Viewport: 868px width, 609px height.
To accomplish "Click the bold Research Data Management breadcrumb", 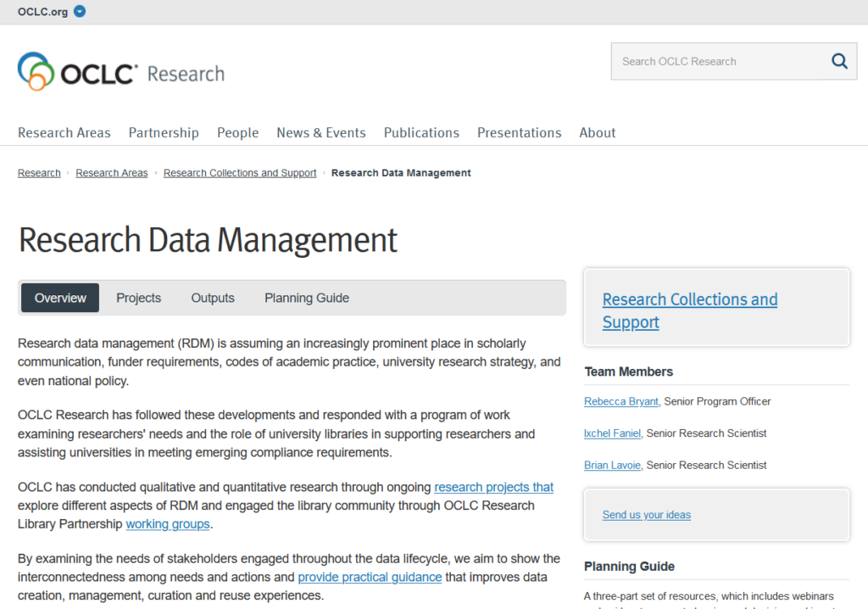I will pyautogui.click(x=401, y=173).
